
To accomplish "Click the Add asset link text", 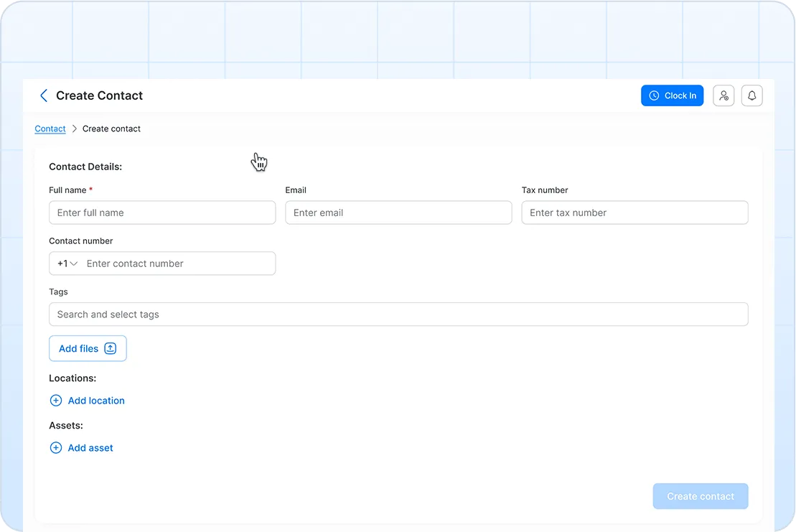I will (x=90, y=448).
